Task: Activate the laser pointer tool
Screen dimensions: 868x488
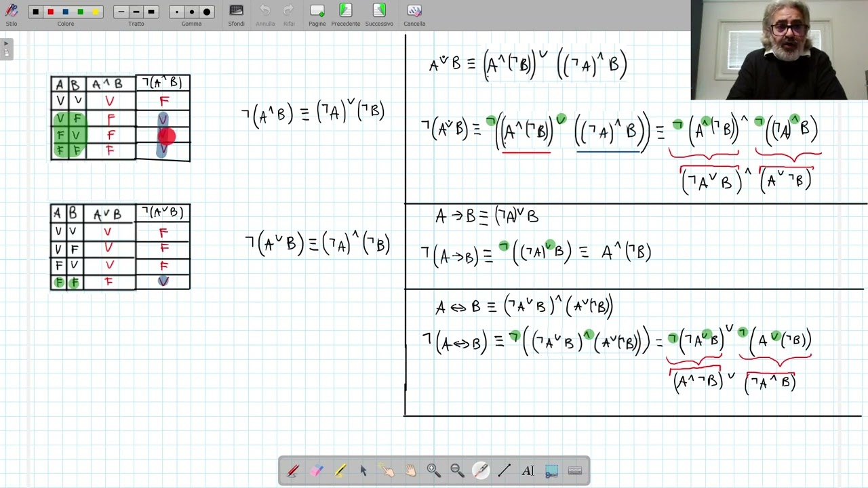Action: pos(481,471)
